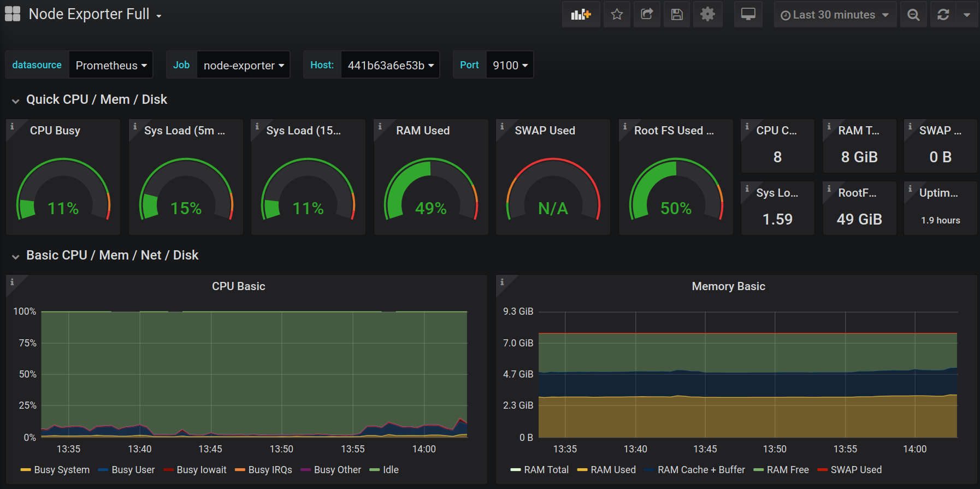Toggle RAM Used series in legend

[x=613, y=470]
